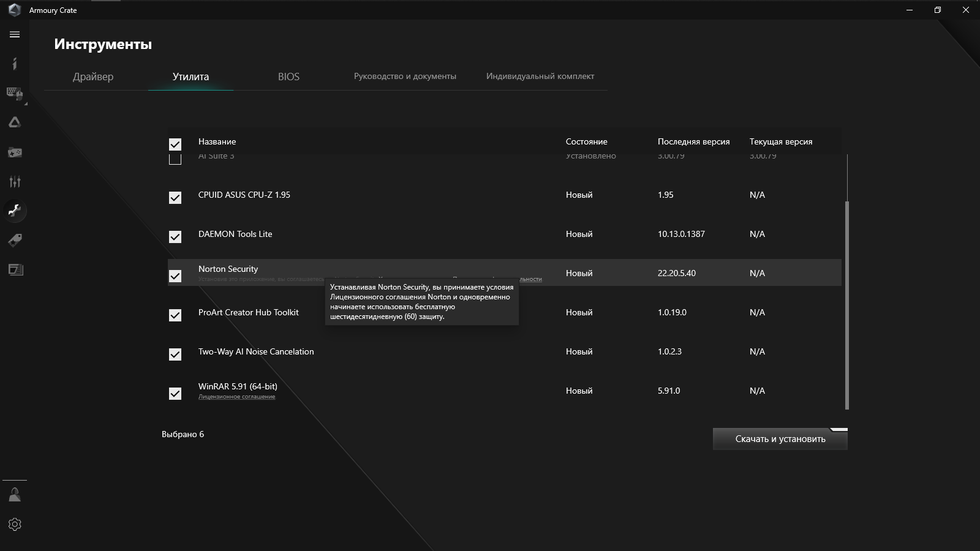Open the user account profile icon
The image size is (980, 551).
(15, 495)
